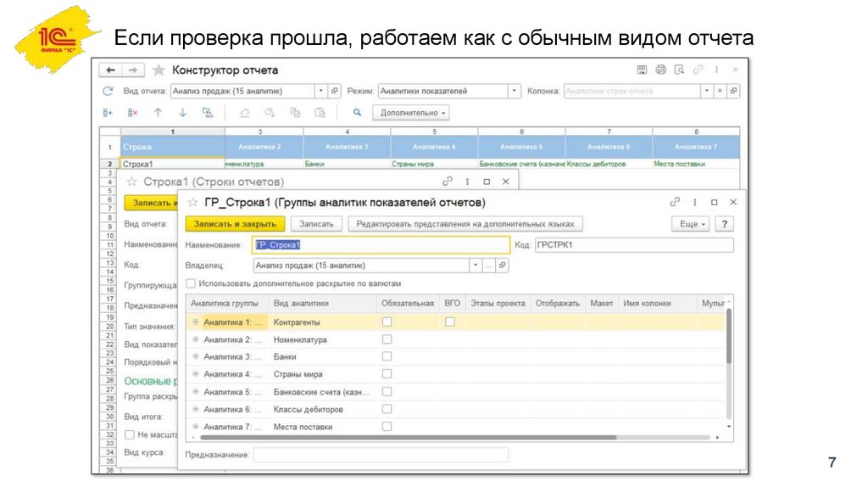Select the Строка1 cell in the constructor grid

click(x=172, y=164)
